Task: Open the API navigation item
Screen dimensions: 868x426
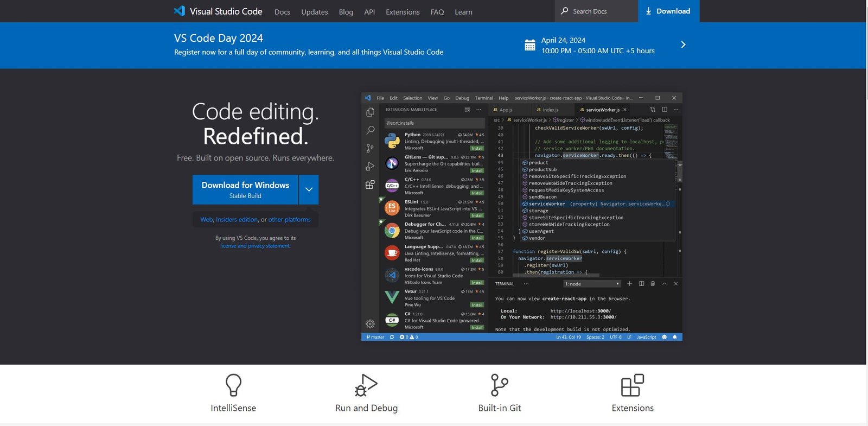Action: (x=369, y=12)
